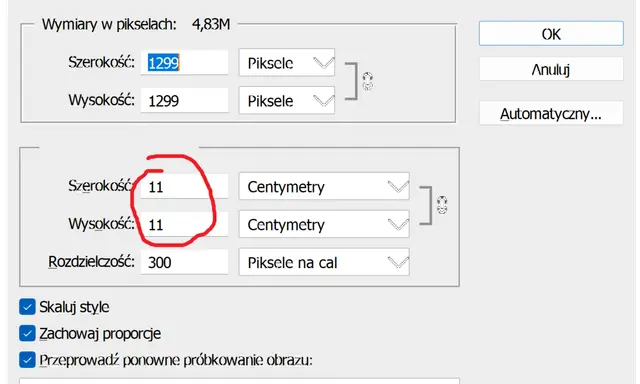Screen dimensions: 640x384
Task: Uncheck the Skaluj style checkbox
Action: coord(27,307)
